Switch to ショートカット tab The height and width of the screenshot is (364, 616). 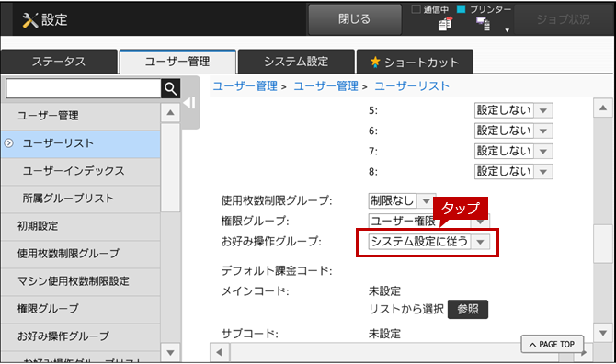pyautogui.click(x=415, y=62)
